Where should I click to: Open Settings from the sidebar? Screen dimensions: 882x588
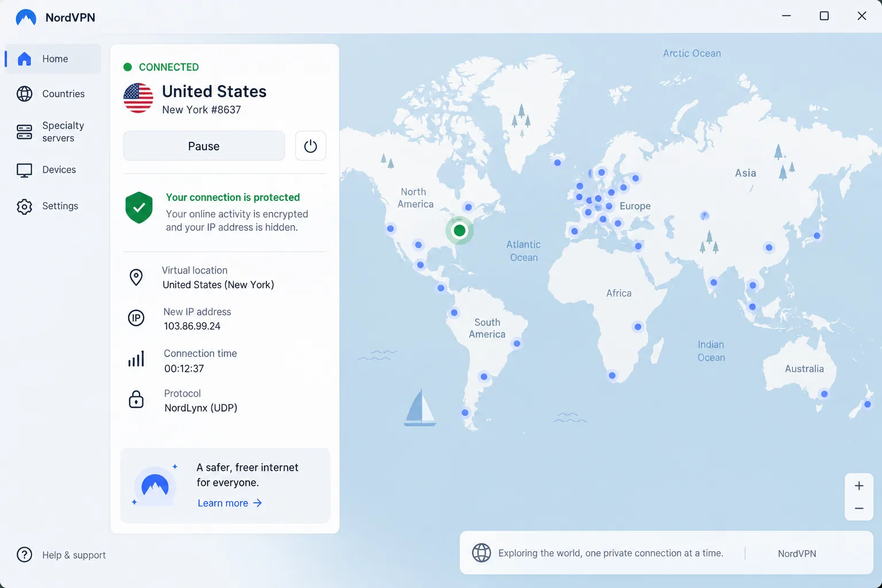(53, 206)
